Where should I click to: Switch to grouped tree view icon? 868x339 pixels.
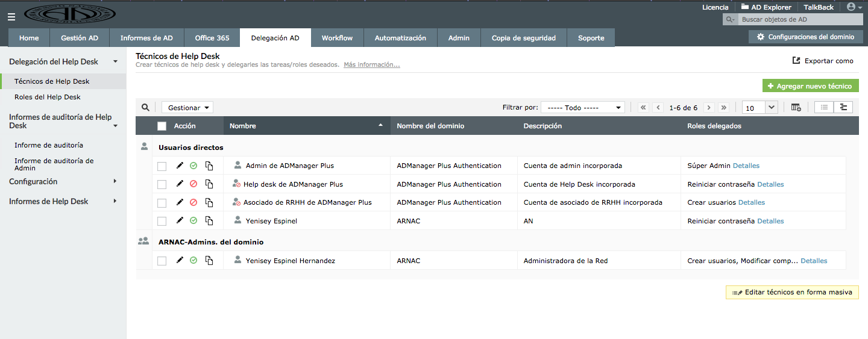pyautogui.click(x=843, y=107)
